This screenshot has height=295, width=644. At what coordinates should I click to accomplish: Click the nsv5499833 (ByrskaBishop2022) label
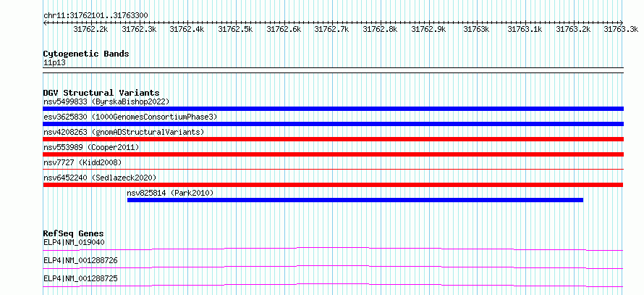pos(106,101)
